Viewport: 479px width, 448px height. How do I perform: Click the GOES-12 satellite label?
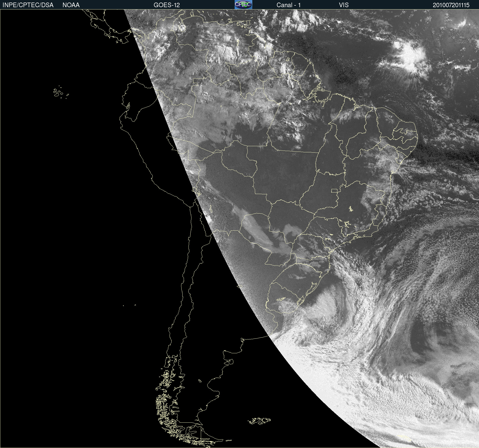[x=167, y=5]
